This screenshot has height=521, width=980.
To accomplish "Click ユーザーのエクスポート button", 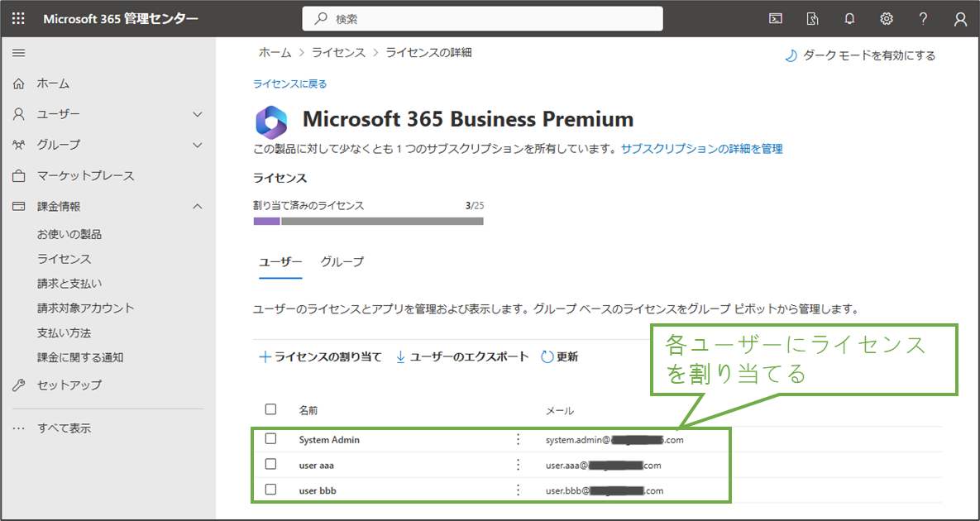I will tap(462, 357).
